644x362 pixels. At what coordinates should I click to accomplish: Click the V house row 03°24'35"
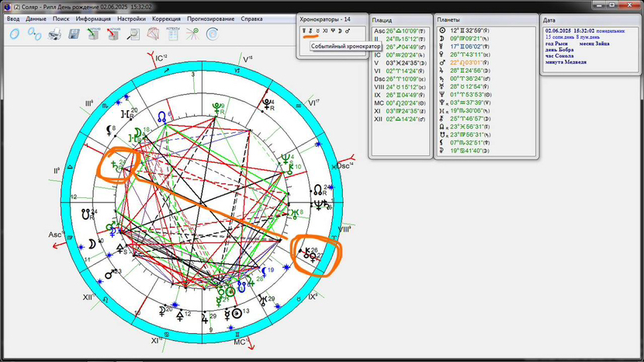coord(400,63)
